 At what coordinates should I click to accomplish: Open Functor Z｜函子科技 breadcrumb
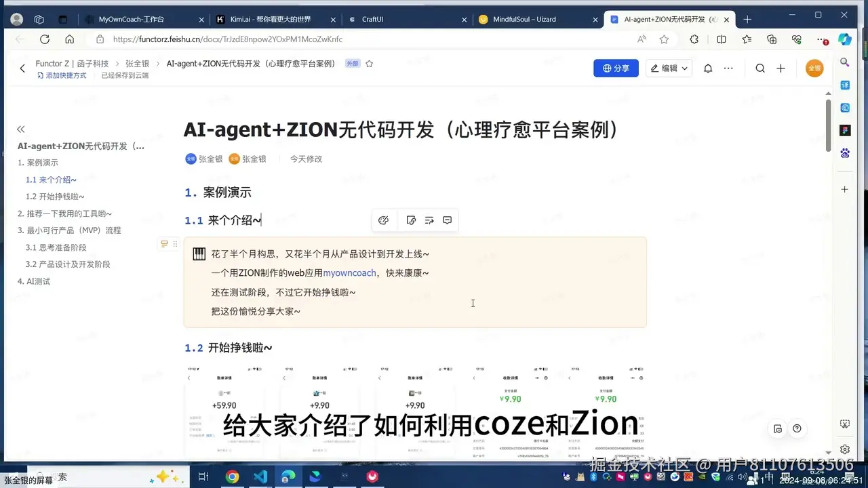[72, 64]
